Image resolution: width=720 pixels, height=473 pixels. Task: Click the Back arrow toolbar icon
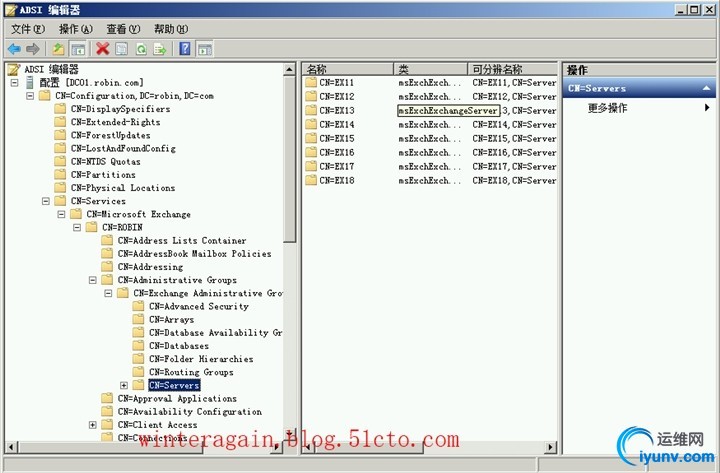click(14, 49)
